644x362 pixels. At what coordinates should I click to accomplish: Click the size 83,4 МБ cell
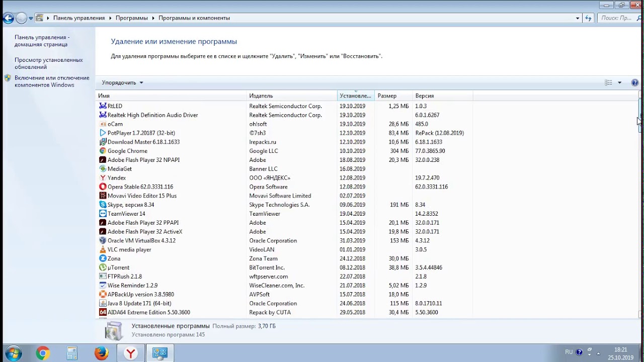(398, 133)
